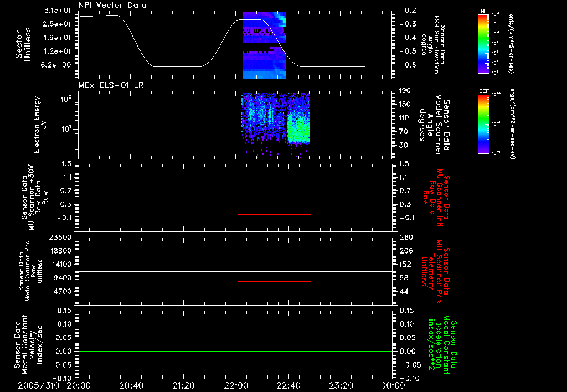Click the "152" telemetry tick value
This screenshot has height=392, width=567.
click(x=406, y=264)
